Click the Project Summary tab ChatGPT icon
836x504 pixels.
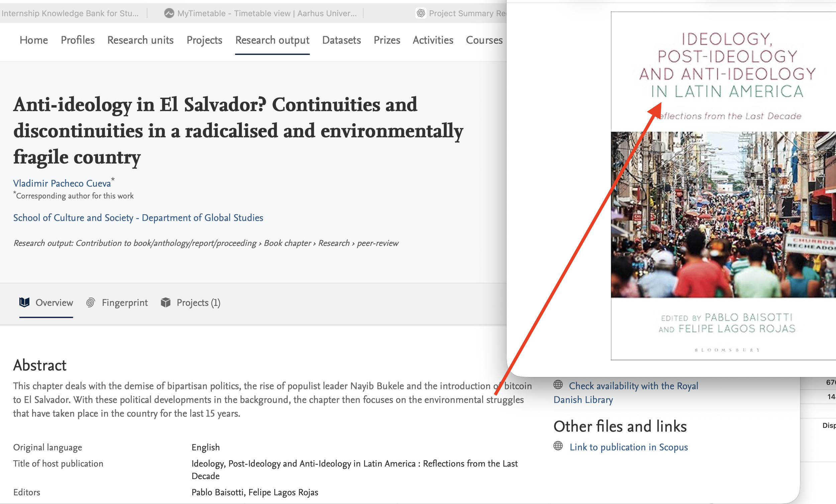pyautogui.click(x=421, y=13)
